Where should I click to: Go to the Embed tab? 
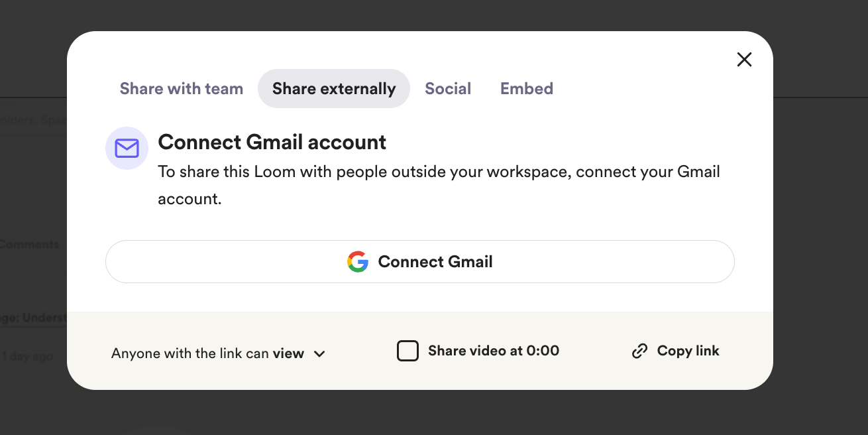527,89
